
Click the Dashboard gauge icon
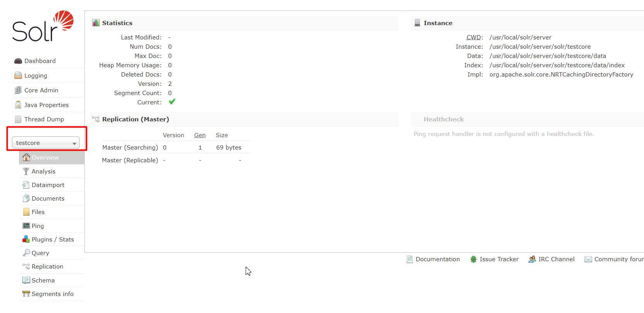[18, 61]
